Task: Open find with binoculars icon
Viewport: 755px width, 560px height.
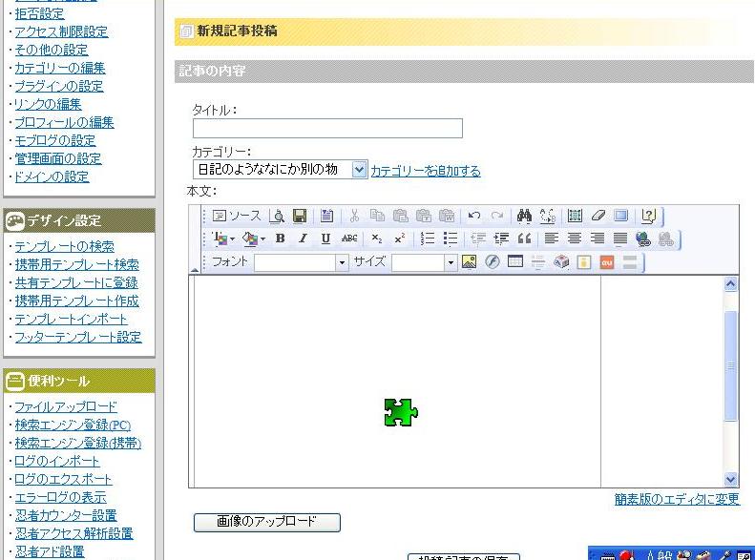Action: click(524, 216)
